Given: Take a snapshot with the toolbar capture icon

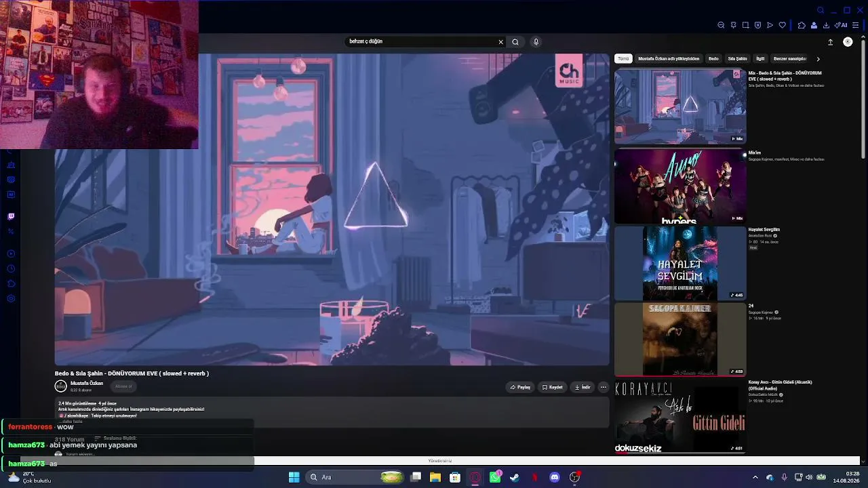Looking at the screenshot, I should tap(745, 25).
